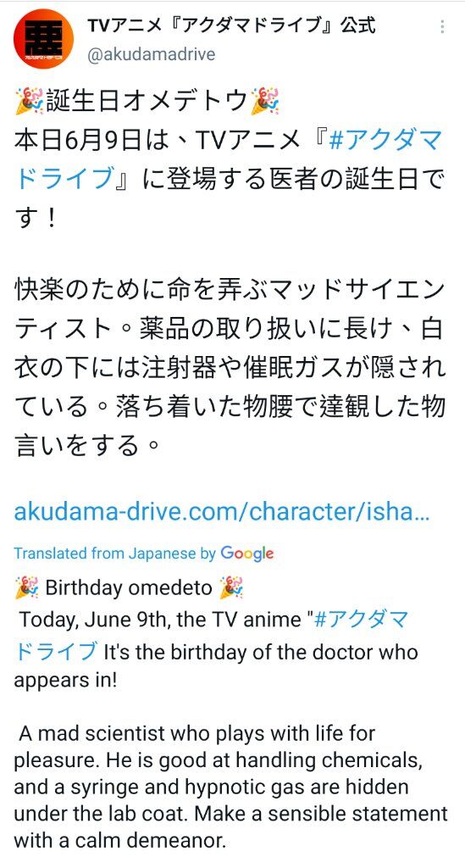Screen dimensions: 465x868
Task: Click the translated paragraph starting A mad scientist
Action: [x=231, y=787]
